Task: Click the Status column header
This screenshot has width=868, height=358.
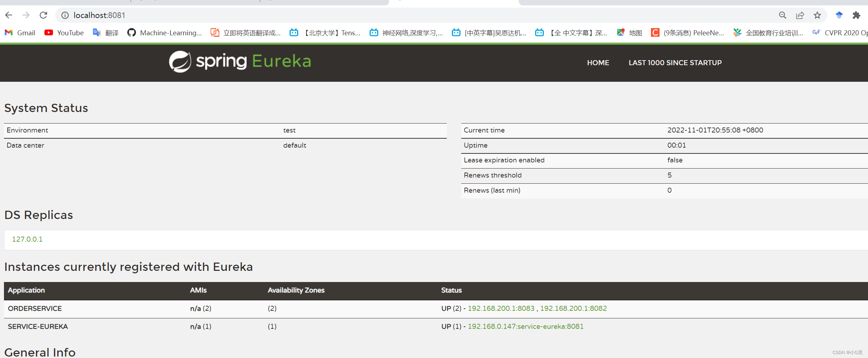Action: coord(451,290)
